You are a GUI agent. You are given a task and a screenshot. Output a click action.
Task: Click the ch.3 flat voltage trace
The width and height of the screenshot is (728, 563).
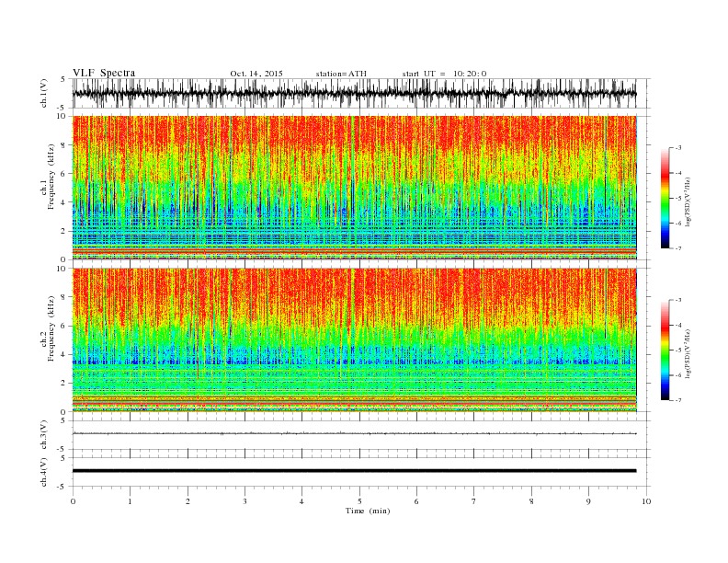pyautogui.click(x=355, y=433)
